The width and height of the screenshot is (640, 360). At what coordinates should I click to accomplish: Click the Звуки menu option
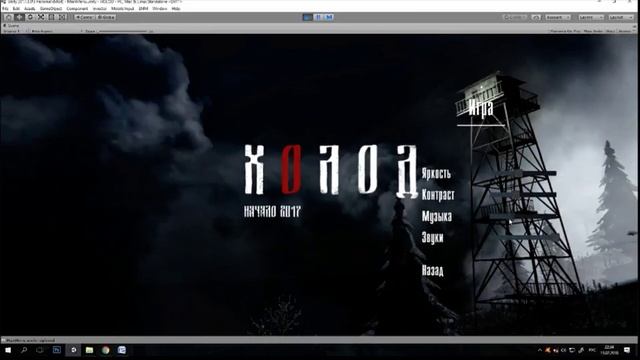(x=432, y=238)
